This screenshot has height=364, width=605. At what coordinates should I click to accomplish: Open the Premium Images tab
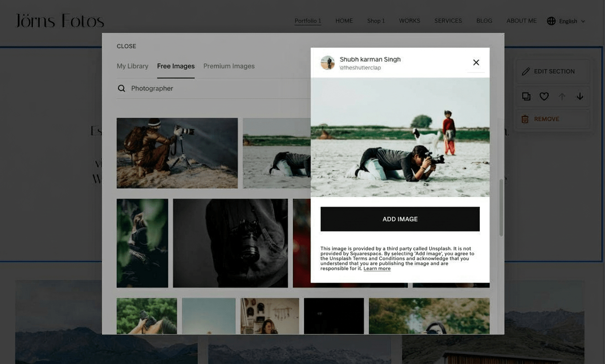click(x=229, y=66)
